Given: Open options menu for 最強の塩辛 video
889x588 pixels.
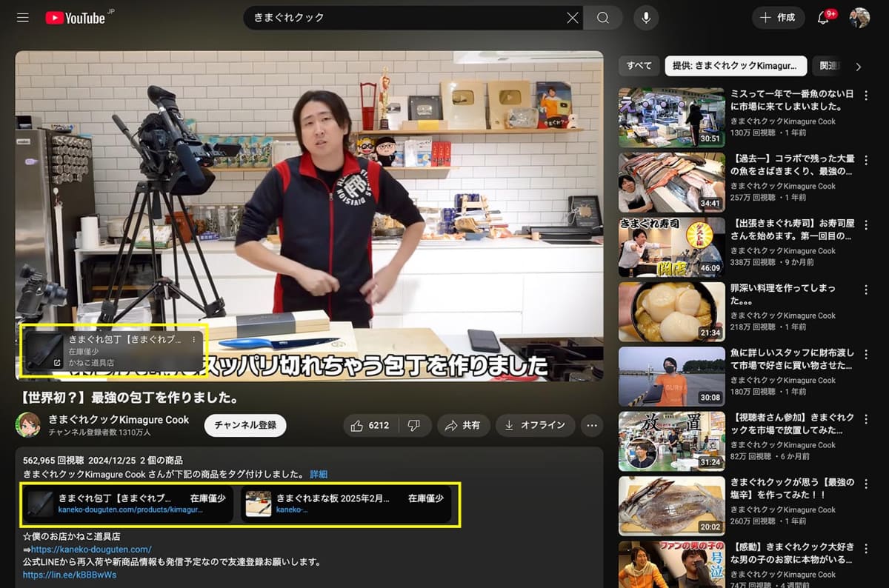Looking at the screenshot, I should [x=865, y=484].
